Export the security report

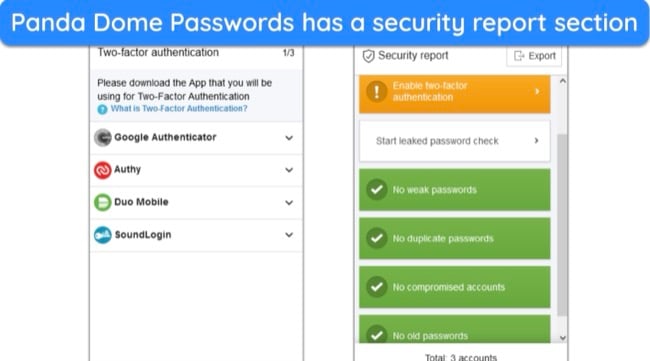[x=534, y=56]
